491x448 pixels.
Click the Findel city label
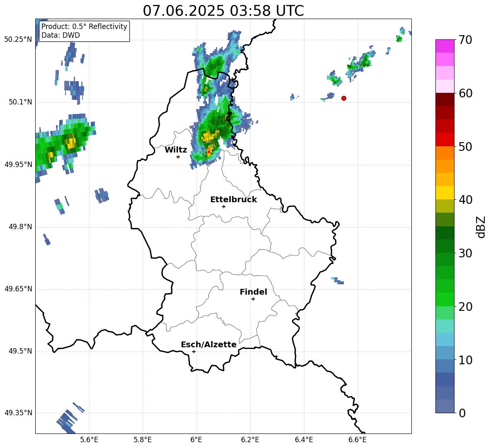(253, 292)
